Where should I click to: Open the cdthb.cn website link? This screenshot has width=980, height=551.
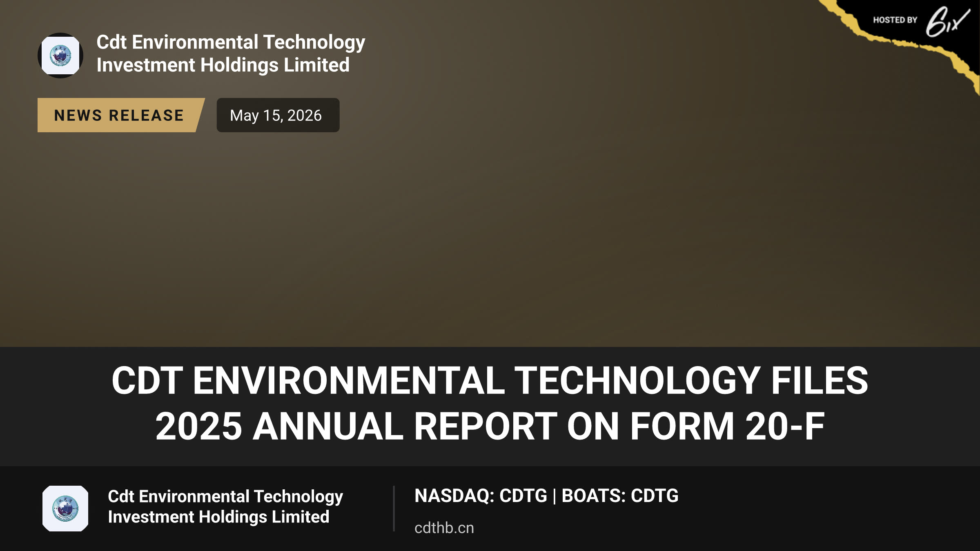[444, 528]
